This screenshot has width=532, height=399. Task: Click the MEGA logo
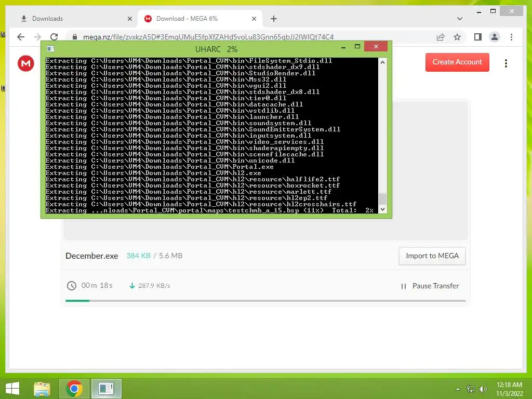tap(26, 63)
